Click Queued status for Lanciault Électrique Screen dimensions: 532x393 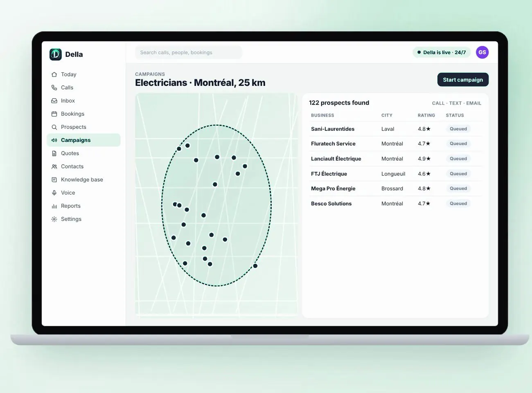pos(458,159)
